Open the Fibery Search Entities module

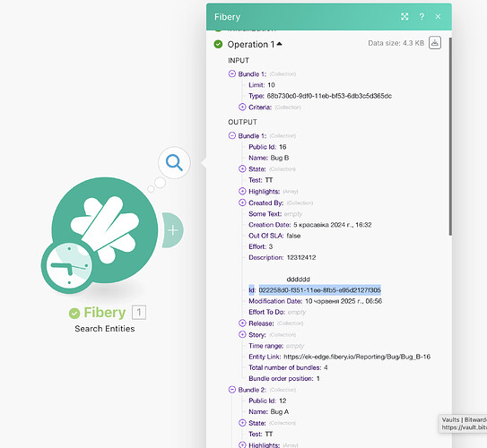coord(105,230)
